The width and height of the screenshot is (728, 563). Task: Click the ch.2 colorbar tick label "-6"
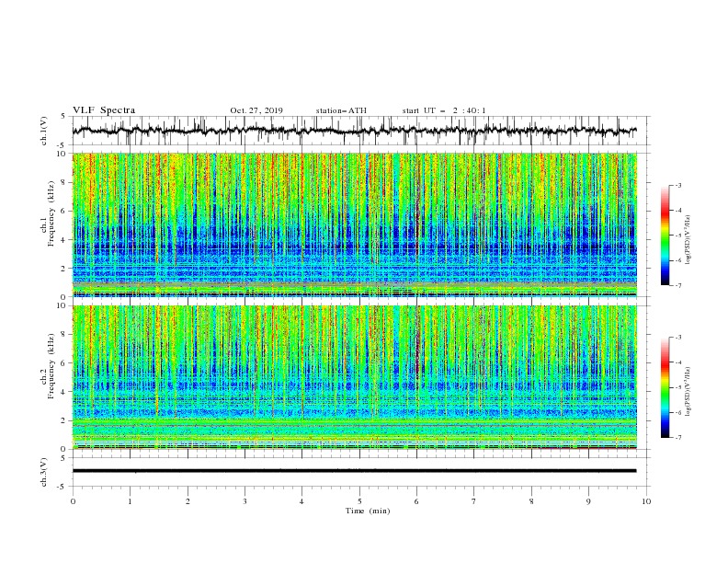[678, 412]
